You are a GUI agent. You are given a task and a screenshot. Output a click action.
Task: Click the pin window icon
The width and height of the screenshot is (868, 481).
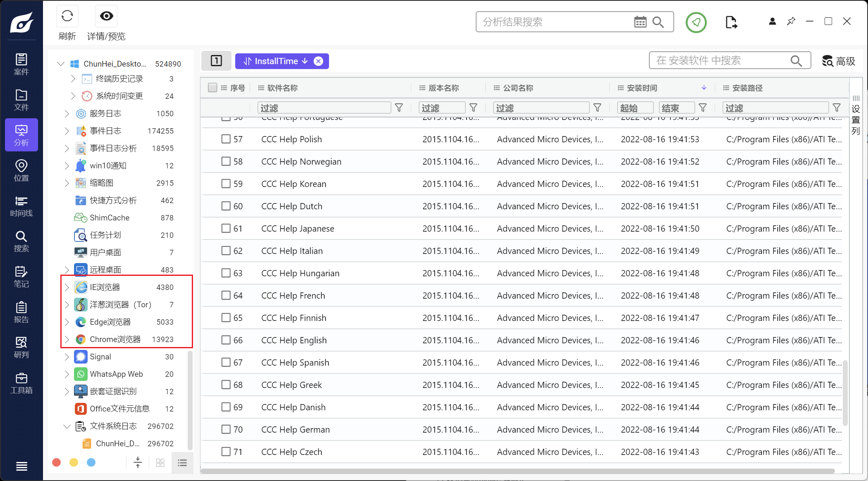(x=791, y=21)
